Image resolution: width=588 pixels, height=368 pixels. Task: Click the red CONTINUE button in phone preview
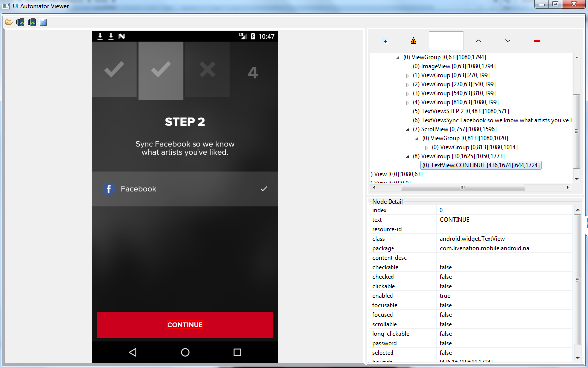[185, 325]
